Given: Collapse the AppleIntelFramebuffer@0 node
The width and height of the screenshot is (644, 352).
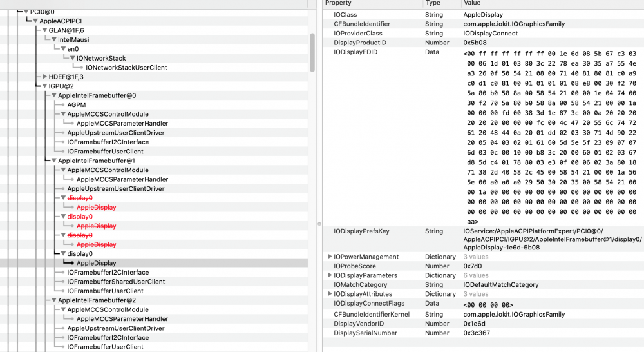Looking at the screenshot, I should [x=54, y=95].
